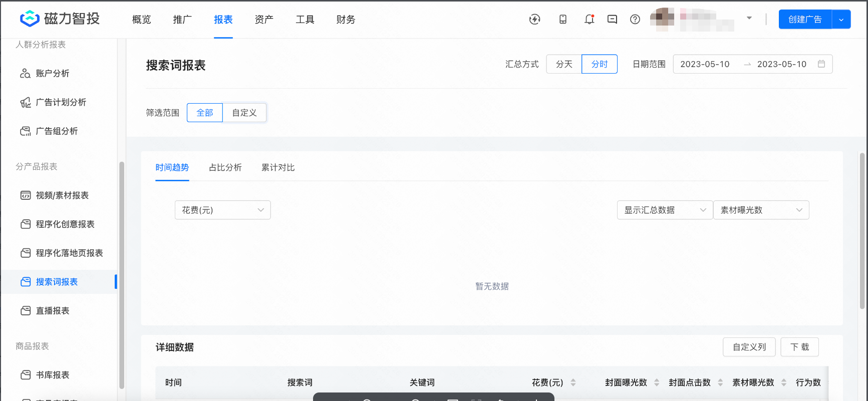The width and height of the screenshot is (868, 401).
Task: Open the 资产 menu
Action: [264, 20]
